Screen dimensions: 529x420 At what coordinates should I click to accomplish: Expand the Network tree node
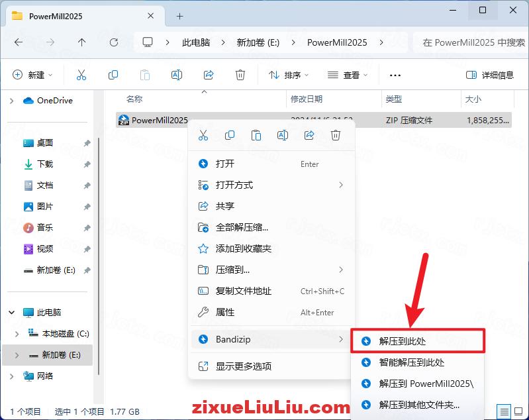[x=12, y=376]
